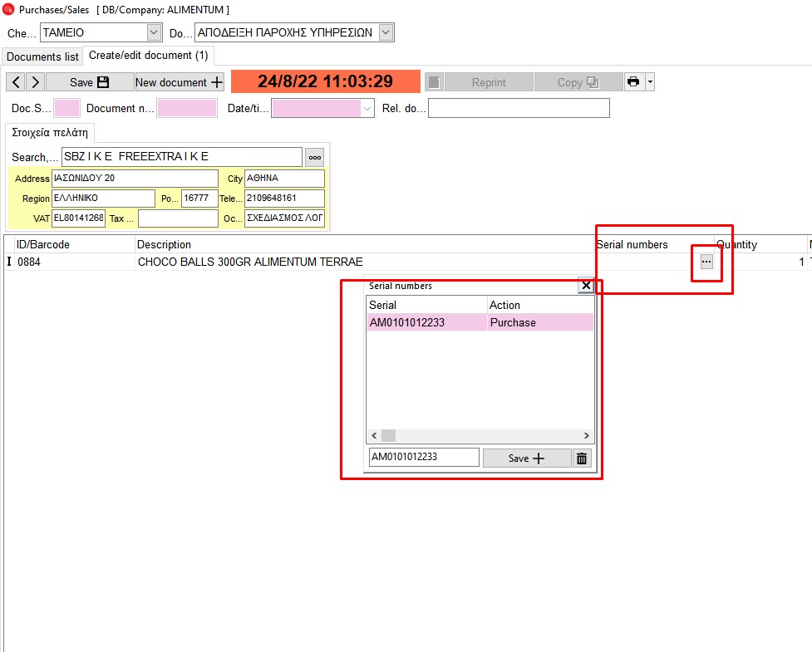Screen dimensions: 812x652
Task: Click the printer icon in toolbar
Action: click(x=634, y=81)
